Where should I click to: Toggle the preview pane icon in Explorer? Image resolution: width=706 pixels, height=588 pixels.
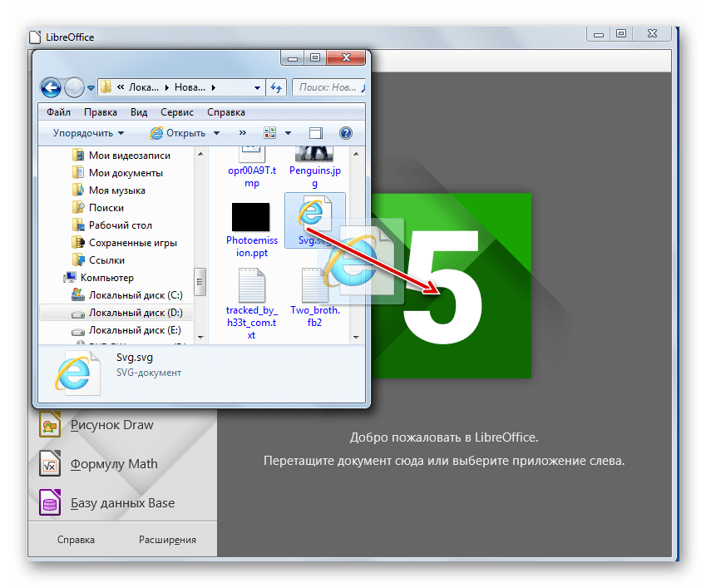click(315, 133)
